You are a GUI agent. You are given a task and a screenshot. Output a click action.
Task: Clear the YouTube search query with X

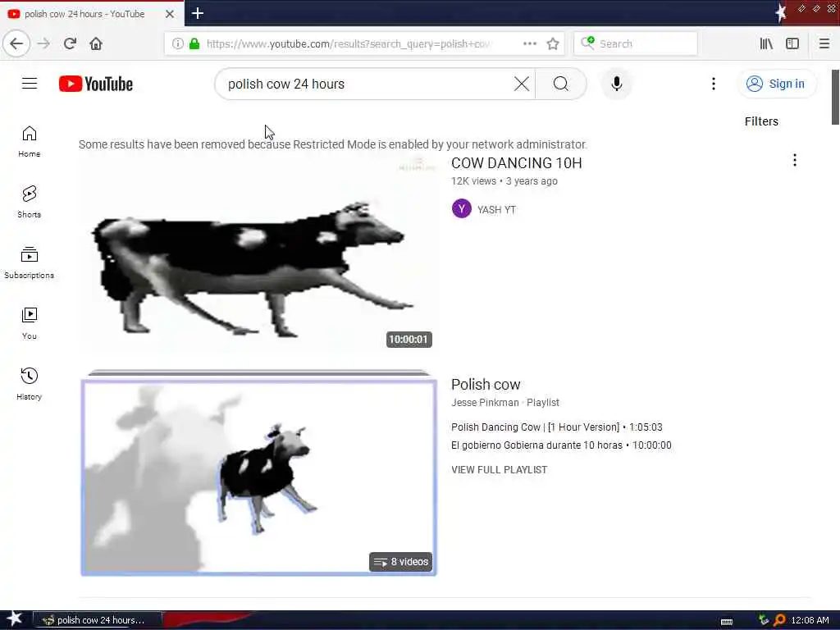[521, 84]
